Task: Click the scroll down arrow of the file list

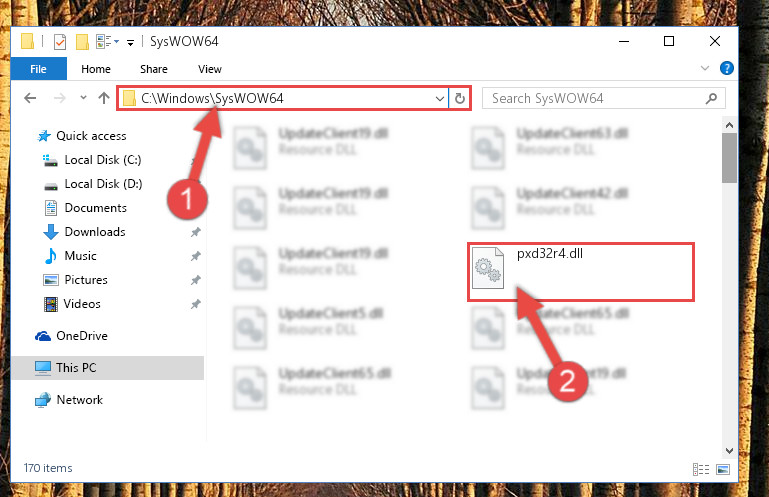Action: (729, 450)
